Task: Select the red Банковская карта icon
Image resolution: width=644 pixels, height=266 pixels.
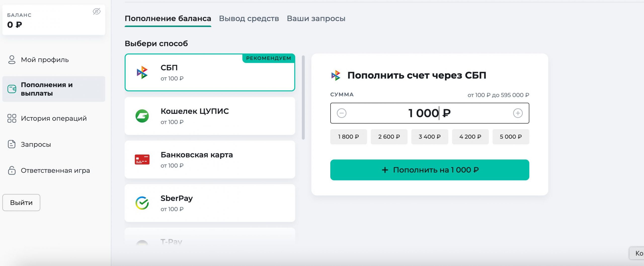Action: pyautogui.click(x=142, y=159)
